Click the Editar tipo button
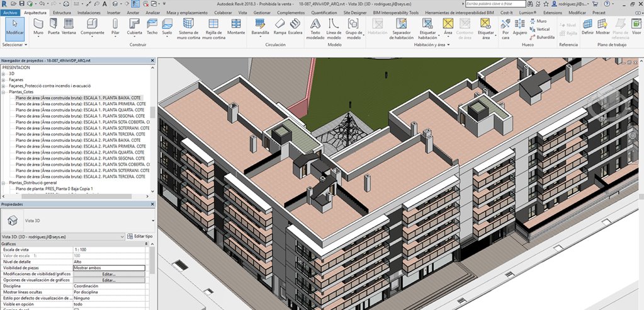 click(x=140, y=236)
